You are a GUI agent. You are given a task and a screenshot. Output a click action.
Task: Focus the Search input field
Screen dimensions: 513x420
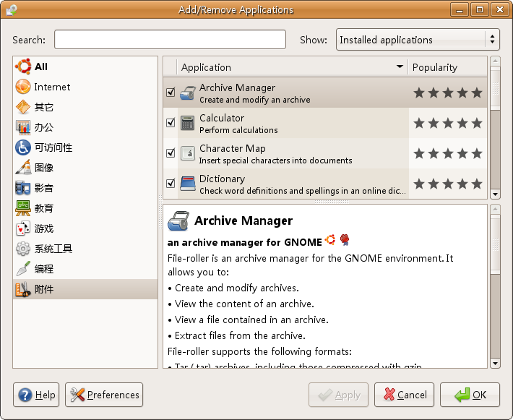170,40
